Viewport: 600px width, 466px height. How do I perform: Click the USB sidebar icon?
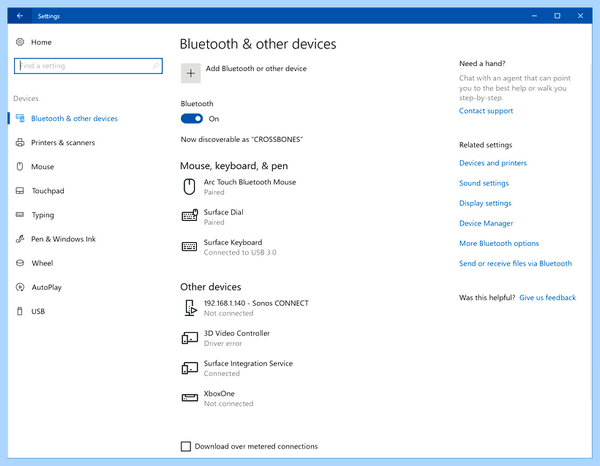coord(20,311)
